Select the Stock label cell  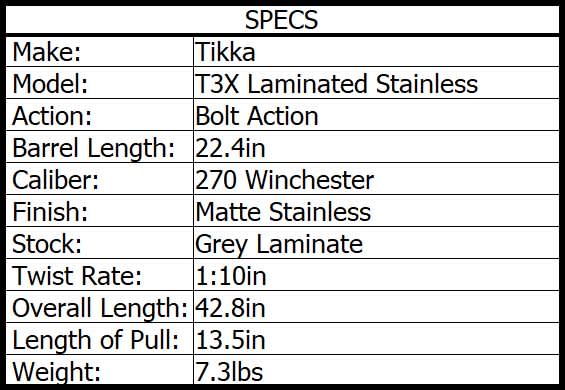[99, 243]
